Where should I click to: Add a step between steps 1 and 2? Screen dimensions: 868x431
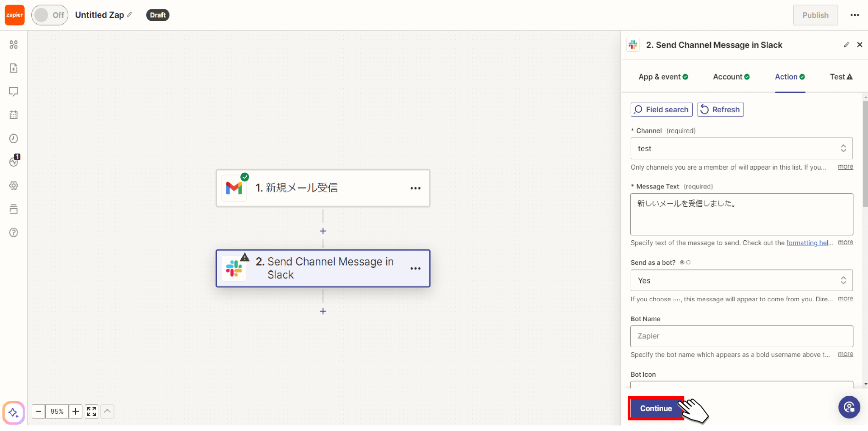pos(323,231)
